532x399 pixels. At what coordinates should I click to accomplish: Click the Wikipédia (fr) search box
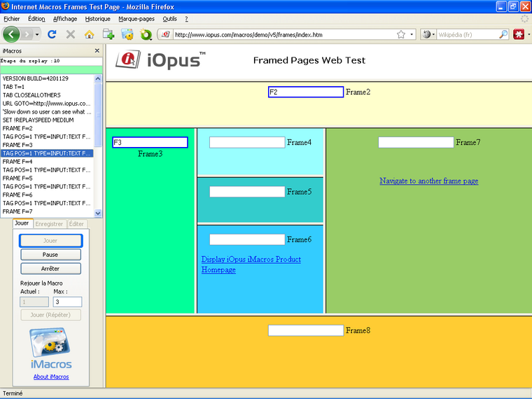click(468, 34)
